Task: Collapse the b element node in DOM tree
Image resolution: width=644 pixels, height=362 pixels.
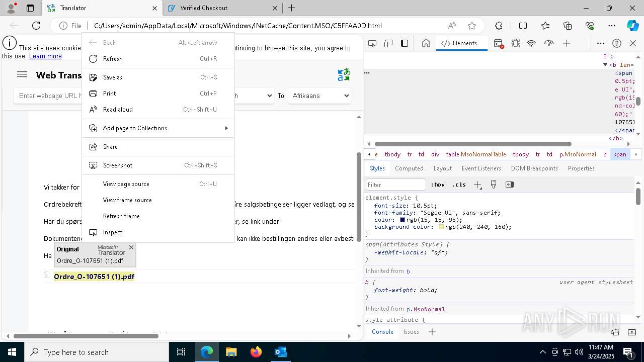Action: (x=605, y=64)
